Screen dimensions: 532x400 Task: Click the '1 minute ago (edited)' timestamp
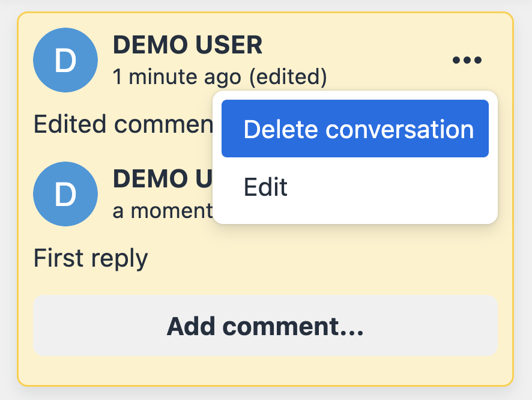click(220, 77)
